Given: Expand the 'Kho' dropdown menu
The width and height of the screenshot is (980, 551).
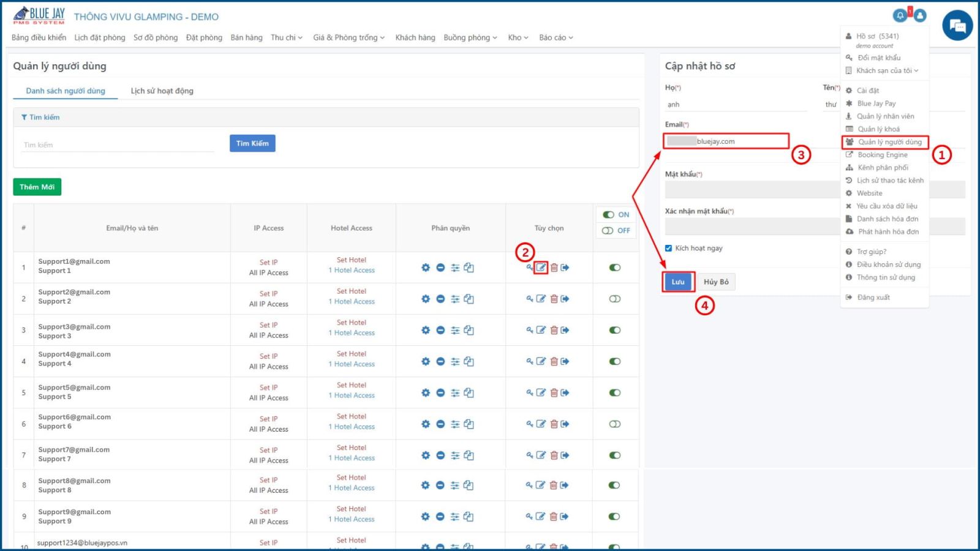Looking at the screenshot, I should point(518,37).
